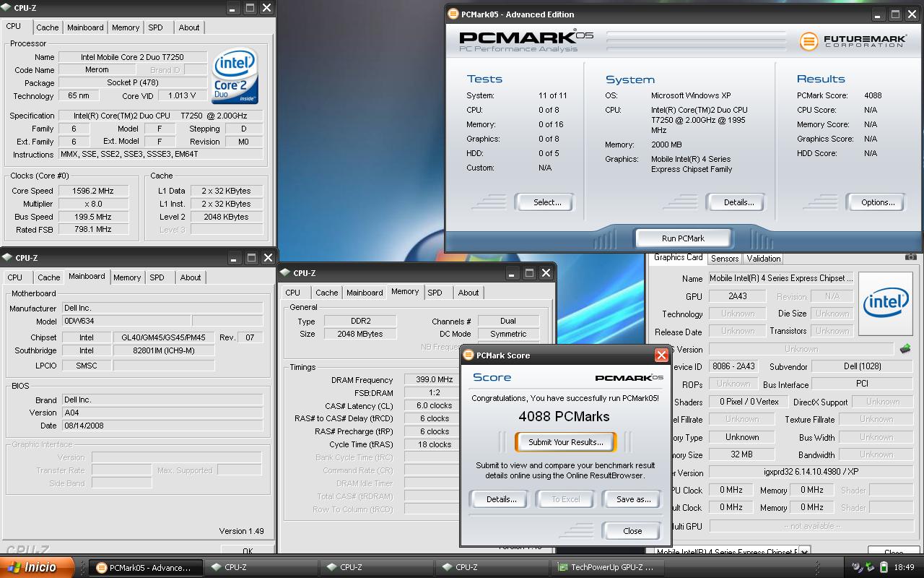Click the Multiplier value x 8.0
The width and height of the screenshot is (924, 578).
click(93, 204)
